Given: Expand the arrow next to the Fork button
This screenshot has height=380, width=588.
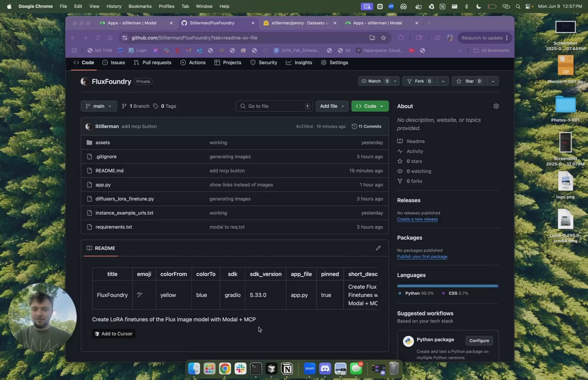Looking at the screenshot, I should pyautogui.click(x=443, y=81).
